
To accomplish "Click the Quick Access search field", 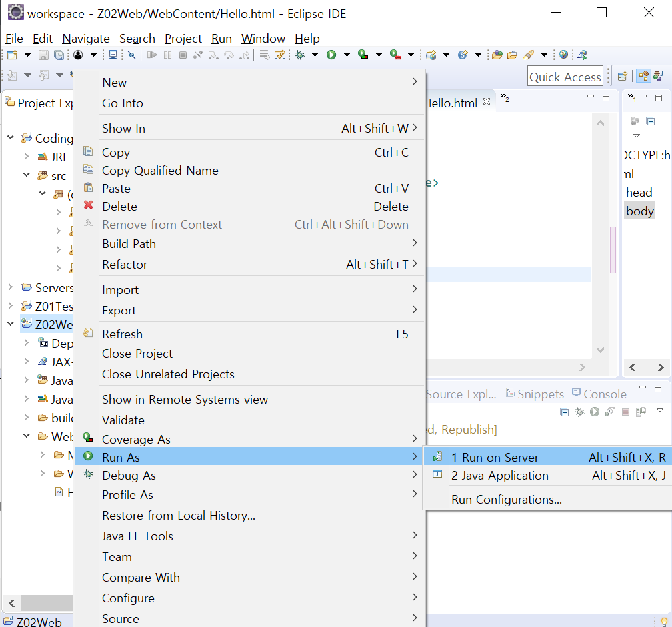I will (x=565, y=76).
